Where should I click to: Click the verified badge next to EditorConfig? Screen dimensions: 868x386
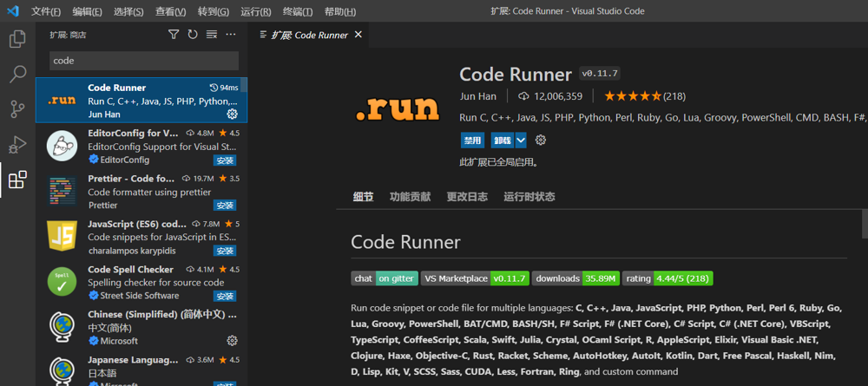tap(93, 160)
